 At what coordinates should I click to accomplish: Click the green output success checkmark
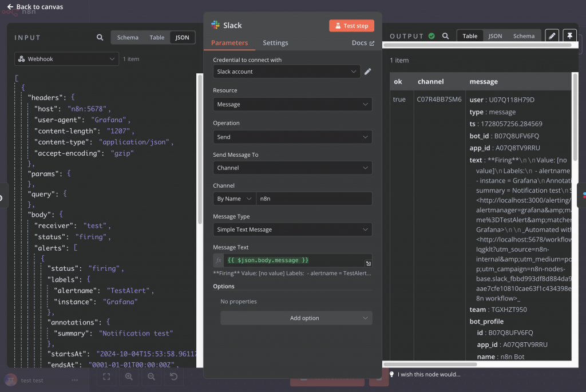[x=431, y=36]
